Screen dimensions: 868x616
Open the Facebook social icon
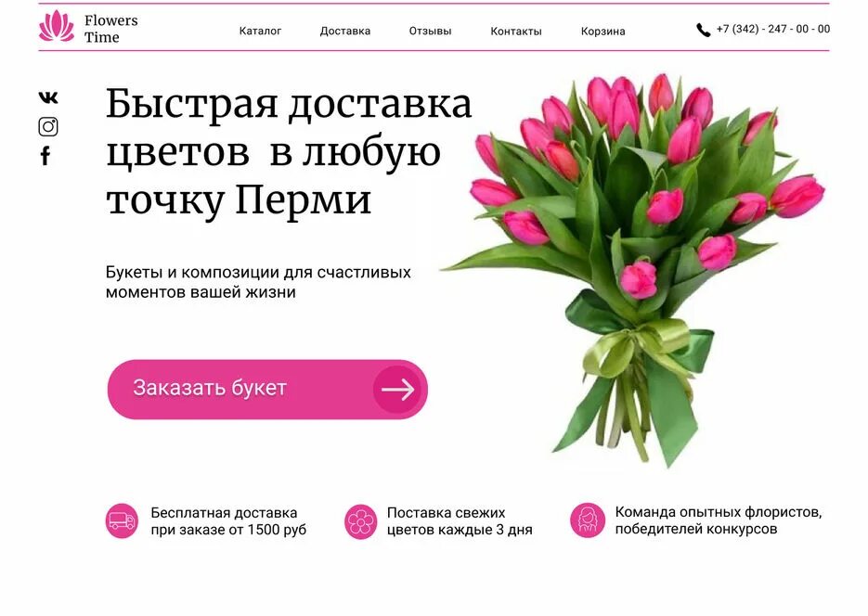45,156
